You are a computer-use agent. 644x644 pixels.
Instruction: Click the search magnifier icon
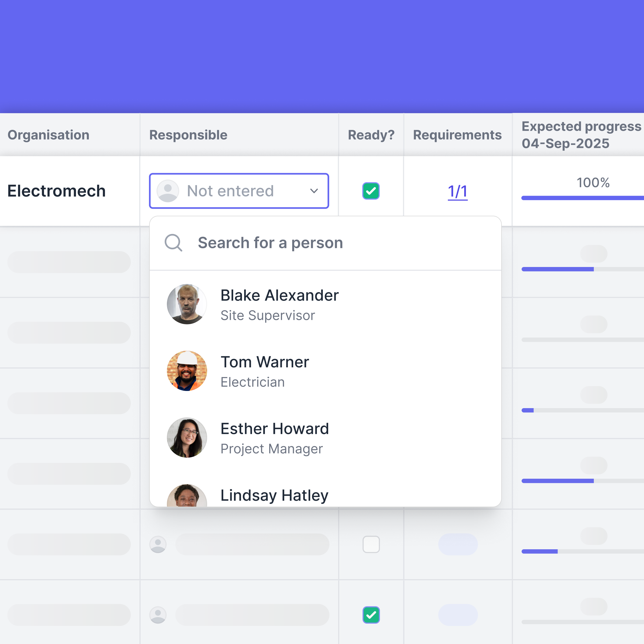[173, 243]
